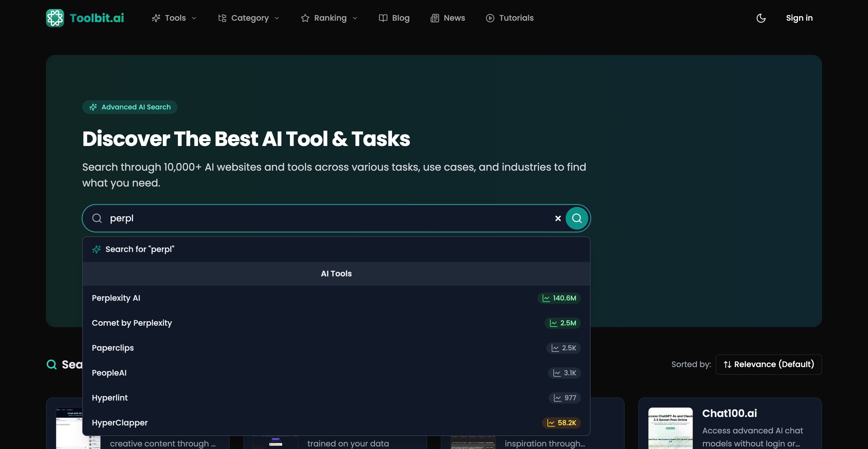
Task: Click the 58.2K traffic badge for HyperClapper
Action: pyautogui.click(x=561, y=423)
